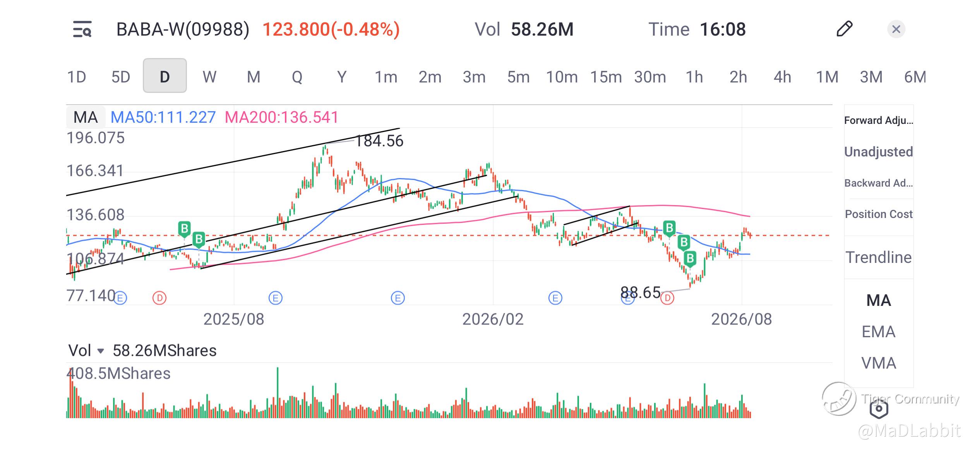Tap the red D dividend marker near 88.65
980x453 pixels.
pyautogui.click(x=668, y=298)
